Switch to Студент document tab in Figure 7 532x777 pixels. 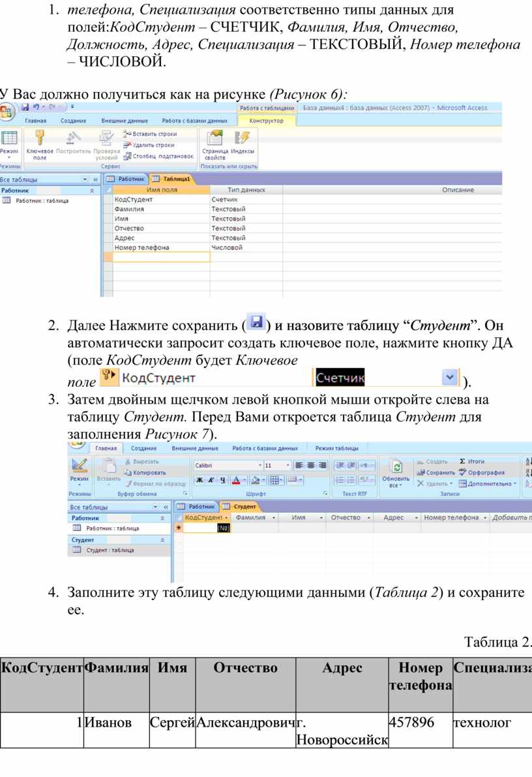click(x=240, y=506)
